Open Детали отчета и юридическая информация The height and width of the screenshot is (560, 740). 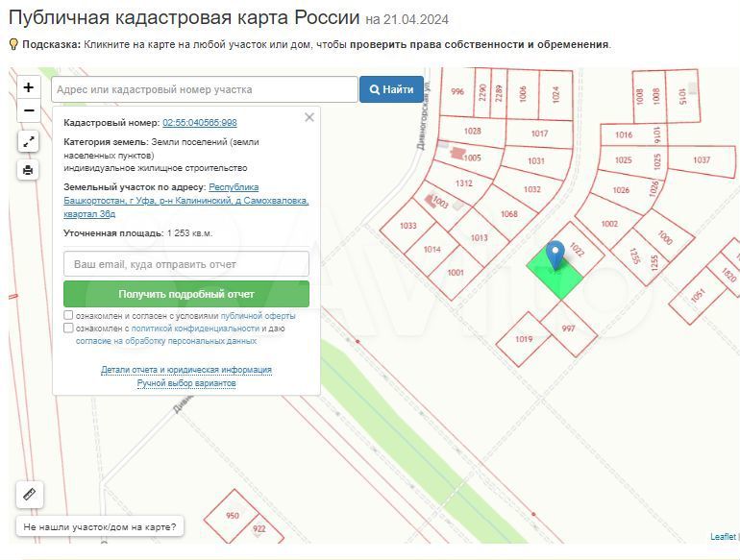(186, 370)
